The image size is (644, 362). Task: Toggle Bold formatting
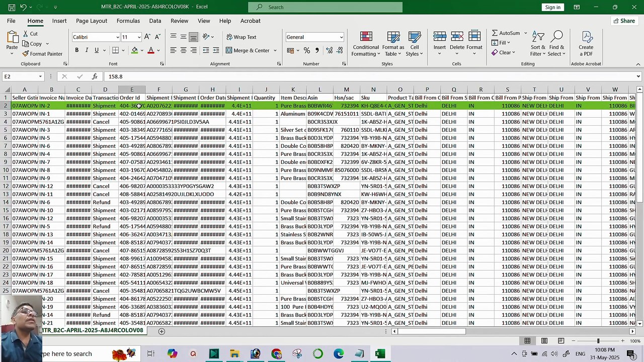pos(76,50)
